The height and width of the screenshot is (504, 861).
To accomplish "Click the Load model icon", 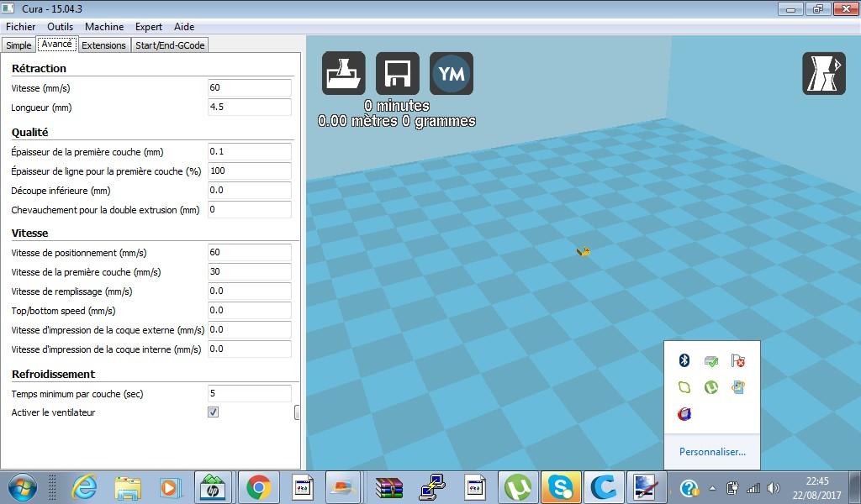I will coord(344,73).
